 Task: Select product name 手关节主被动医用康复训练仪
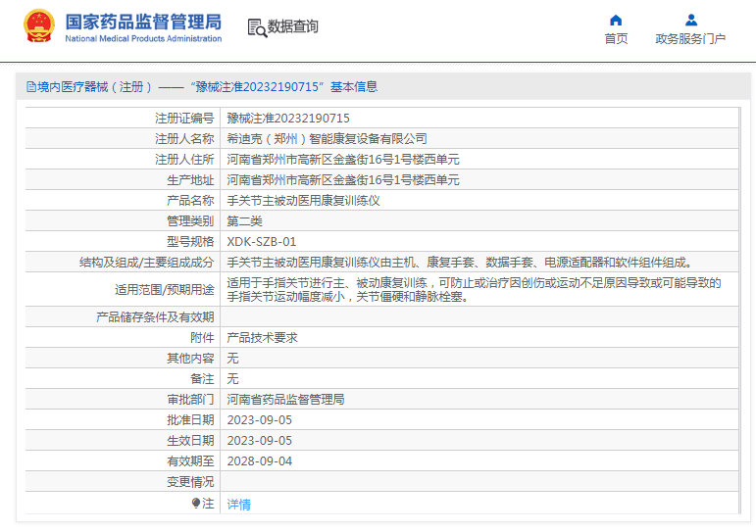coord(303,201)
